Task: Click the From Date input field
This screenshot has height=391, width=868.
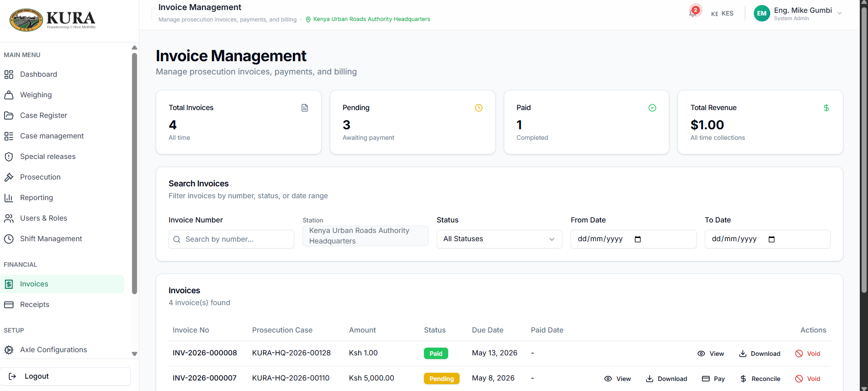Action: coord(634,239)
